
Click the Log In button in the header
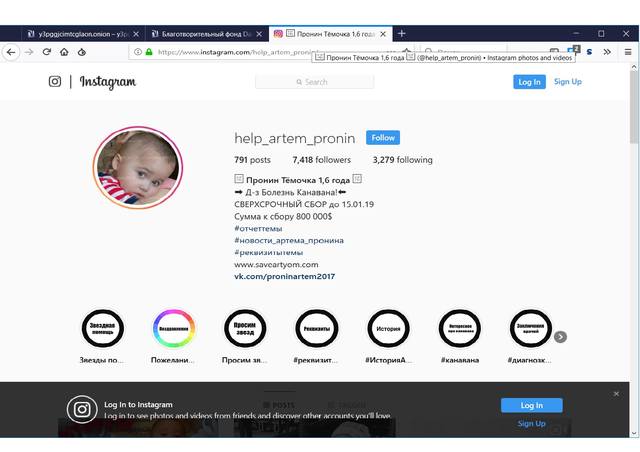click(x=529, y=82)
